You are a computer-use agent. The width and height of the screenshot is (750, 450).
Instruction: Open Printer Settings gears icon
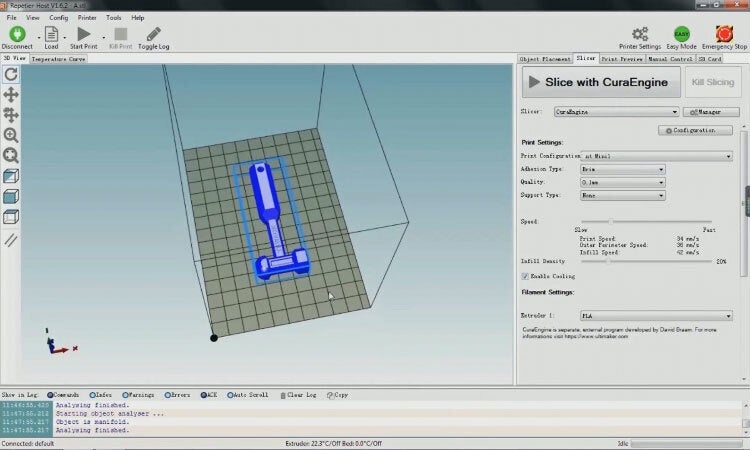click(x=639, y=33)
